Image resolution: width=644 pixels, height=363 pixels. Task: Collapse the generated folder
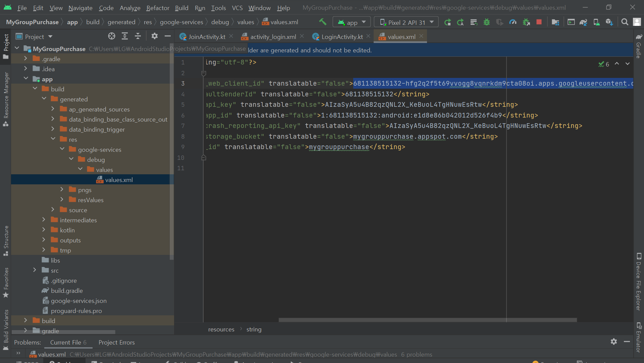pos(44,99)
